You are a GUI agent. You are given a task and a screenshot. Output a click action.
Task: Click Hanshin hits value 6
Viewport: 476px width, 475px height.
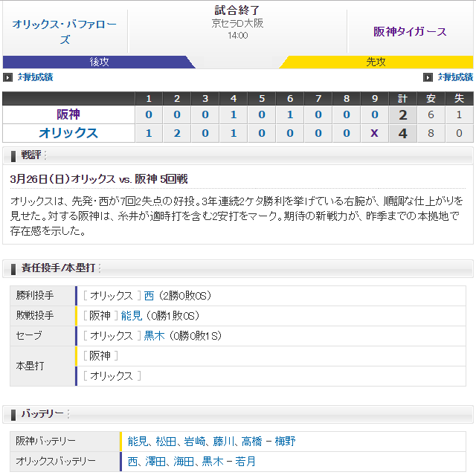431,114
